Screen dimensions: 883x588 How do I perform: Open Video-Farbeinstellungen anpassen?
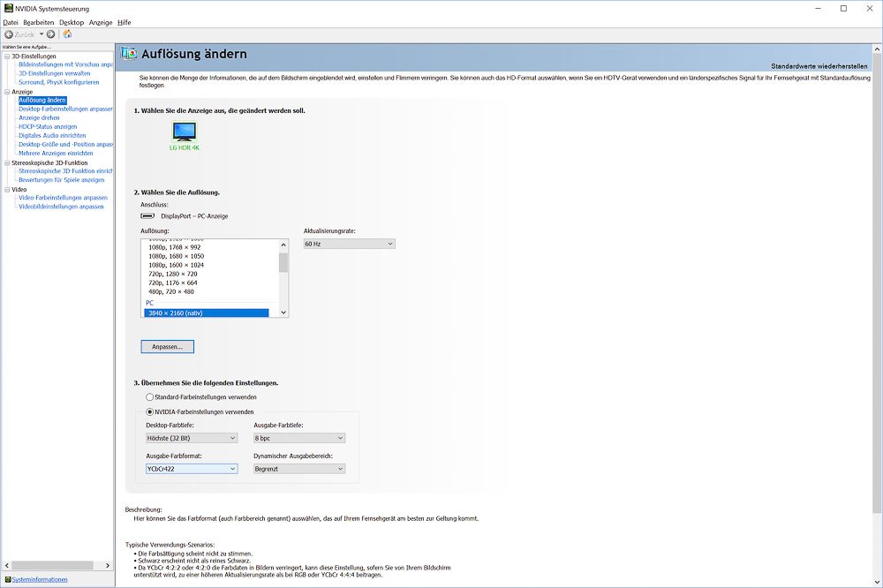[63, 198]
